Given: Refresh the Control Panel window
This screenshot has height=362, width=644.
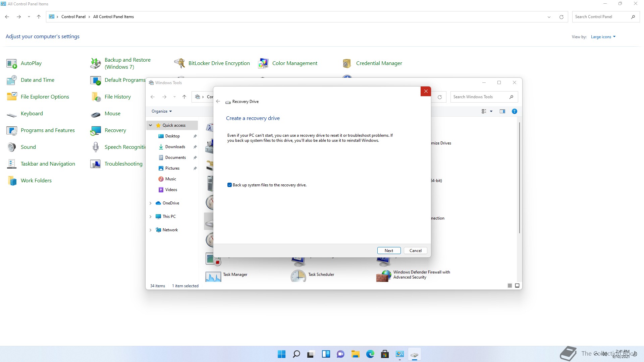Looking at the screenshot, I should (x=561, y=17).
